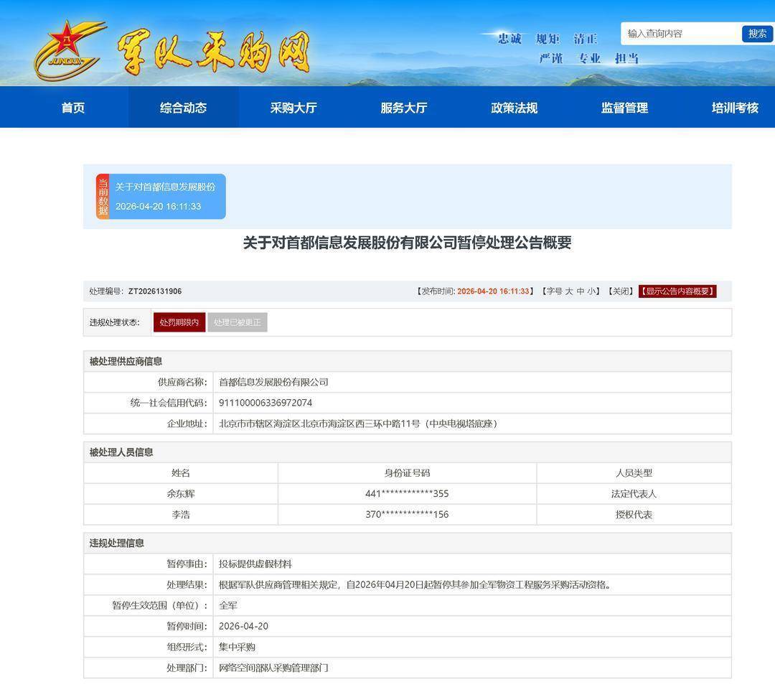Image resolution: width=775 pixels, height=700 pixels.
Task: Open the 首页 navigation menu item
Action: click(x=73, y=108)
